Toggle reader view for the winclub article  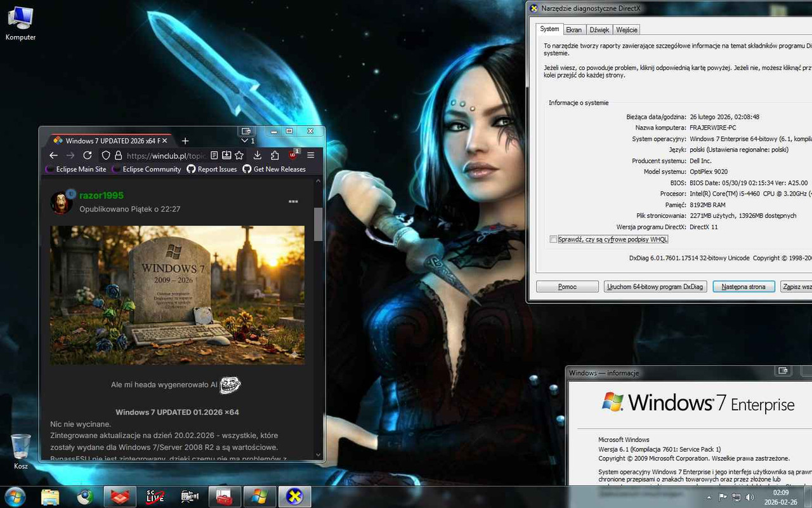pos(214,155)
